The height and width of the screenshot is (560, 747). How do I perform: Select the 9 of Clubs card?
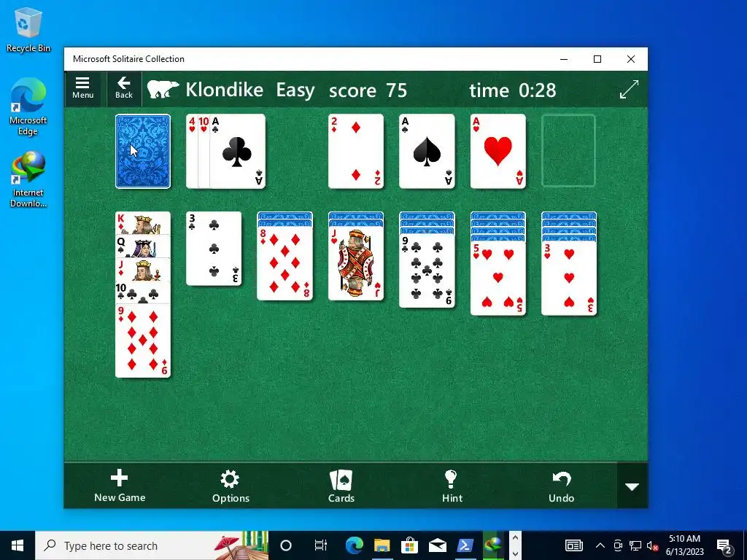tap(427, 271)
